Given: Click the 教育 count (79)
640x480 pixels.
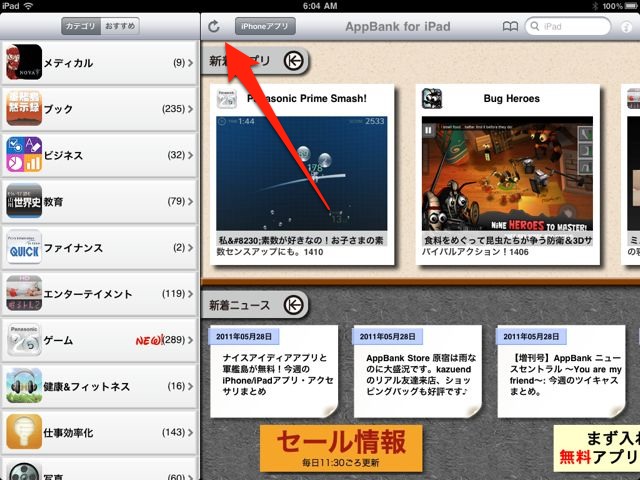Looking at the screenshot, I should click(176, 201).
